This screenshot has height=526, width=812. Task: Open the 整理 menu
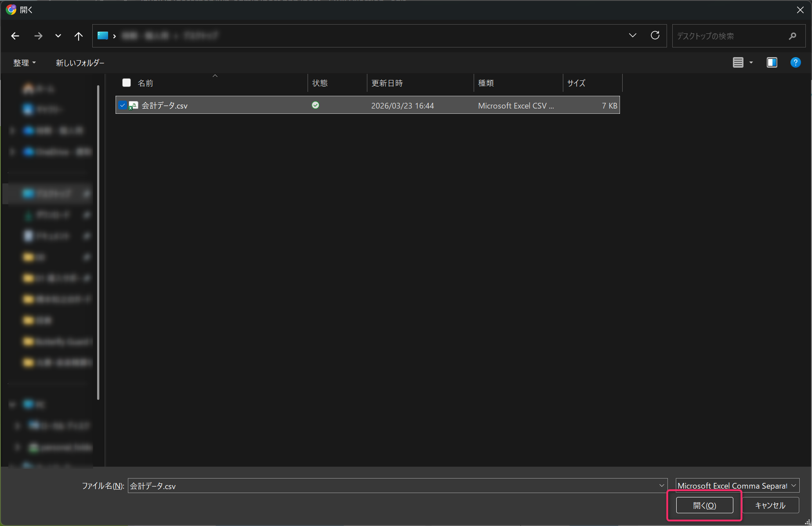click(x=24, y=63)
